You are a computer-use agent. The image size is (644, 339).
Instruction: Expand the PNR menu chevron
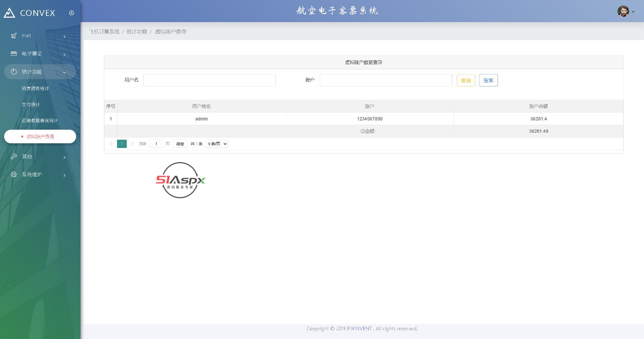pyautogui.click(x=64, y=37)
